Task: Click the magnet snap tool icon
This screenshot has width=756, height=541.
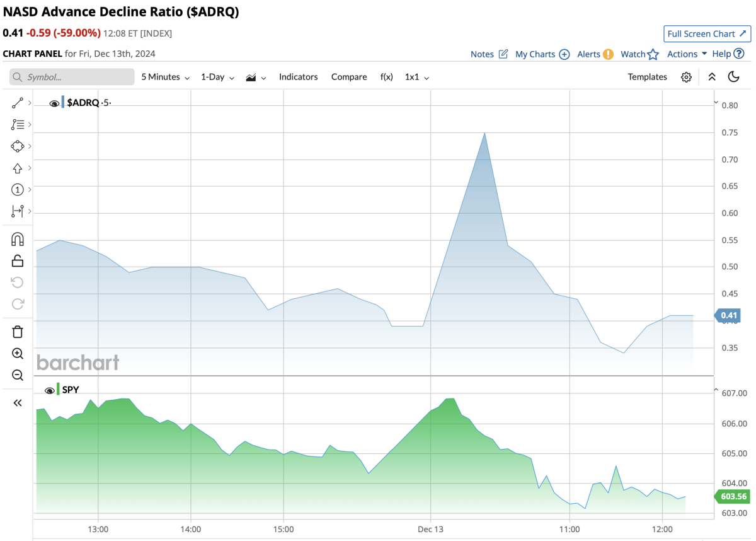Action: pos(18,239)
